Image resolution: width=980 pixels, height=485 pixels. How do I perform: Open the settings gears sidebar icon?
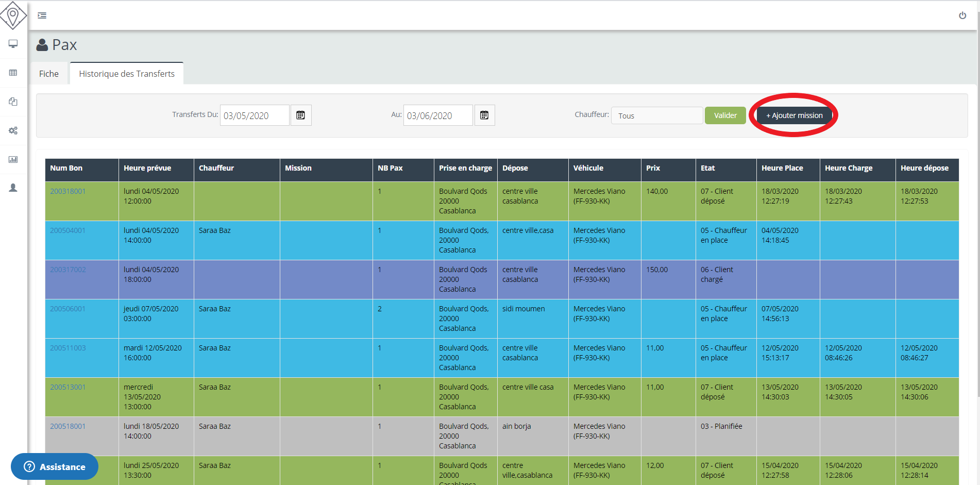(13, 130)
